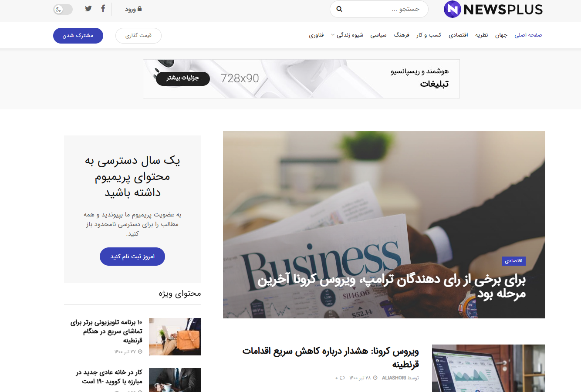
Task: Open the Twitter bird icon
Action: [88, 8]
